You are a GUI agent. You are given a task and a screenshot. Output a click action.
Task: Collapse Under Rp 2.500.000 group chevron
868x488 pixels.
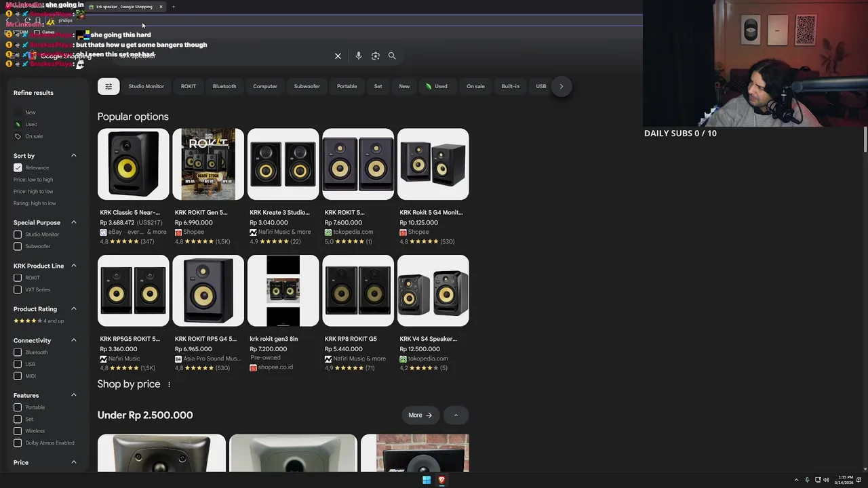(456, 415)
